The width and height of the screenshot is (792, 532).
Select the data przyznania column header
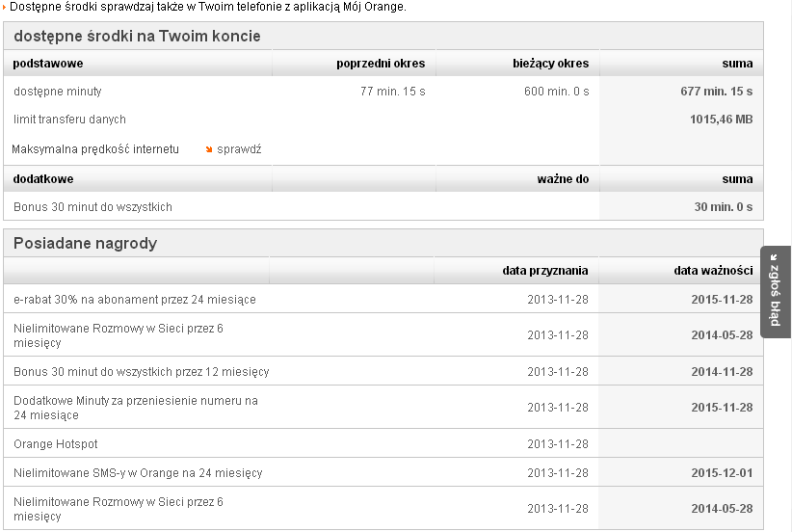[544, 271]
